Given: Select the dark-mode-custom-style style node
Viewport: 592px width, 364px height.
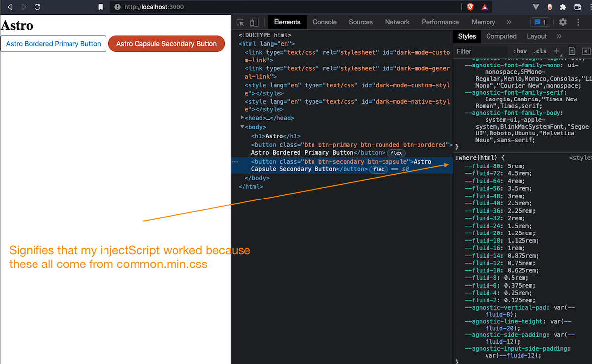Looking at the screenshot, I should (x=347, y=89).
